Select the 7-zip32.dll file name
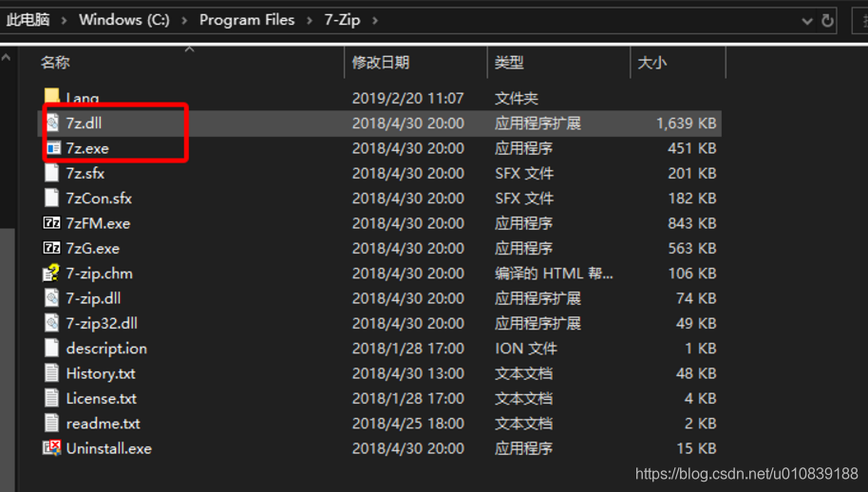The width and height of the screenshot is (868, 492). coord(102,323)
